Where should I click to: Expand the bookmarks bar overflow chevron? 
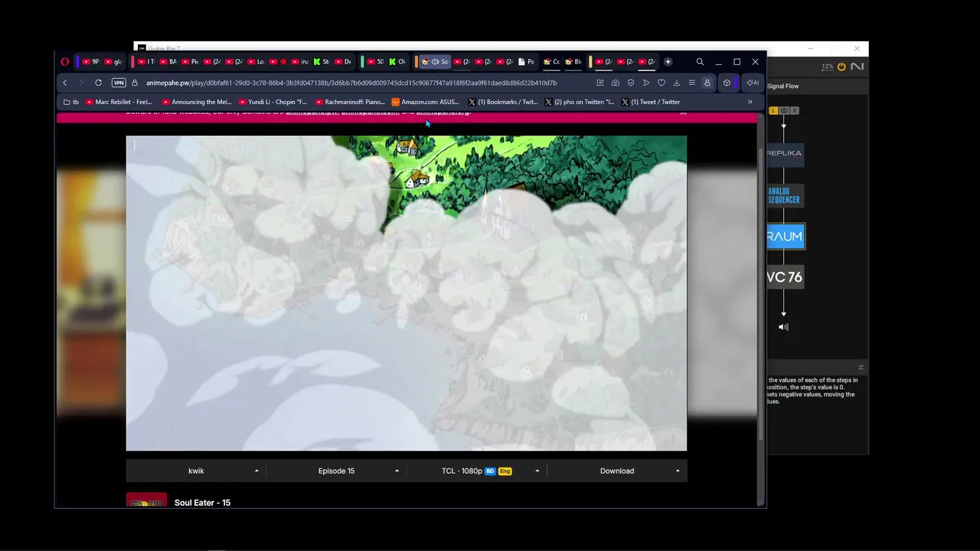pyautogui.click(x=750, y=102)
